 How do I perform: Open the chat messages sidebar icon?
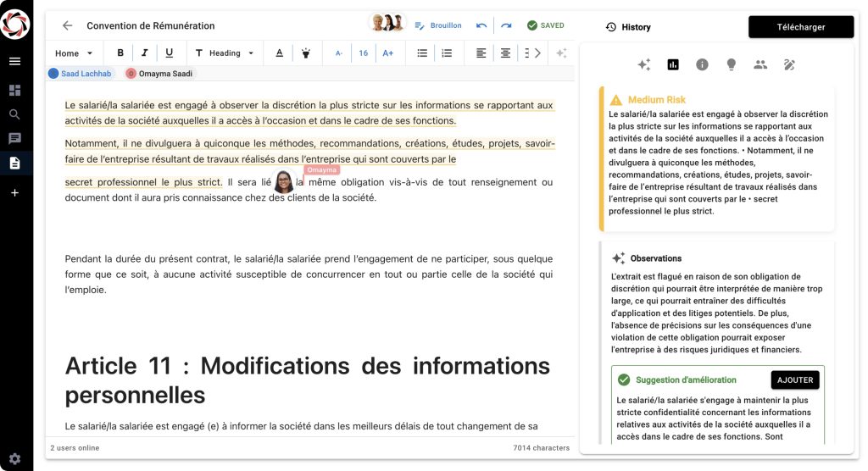coord(14,138)
